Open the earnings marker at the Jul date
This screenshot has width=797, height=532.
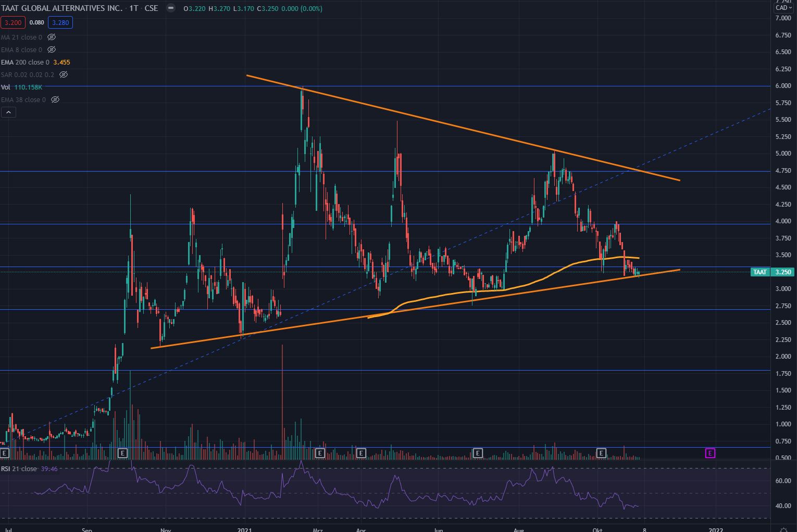pos(4,453)
